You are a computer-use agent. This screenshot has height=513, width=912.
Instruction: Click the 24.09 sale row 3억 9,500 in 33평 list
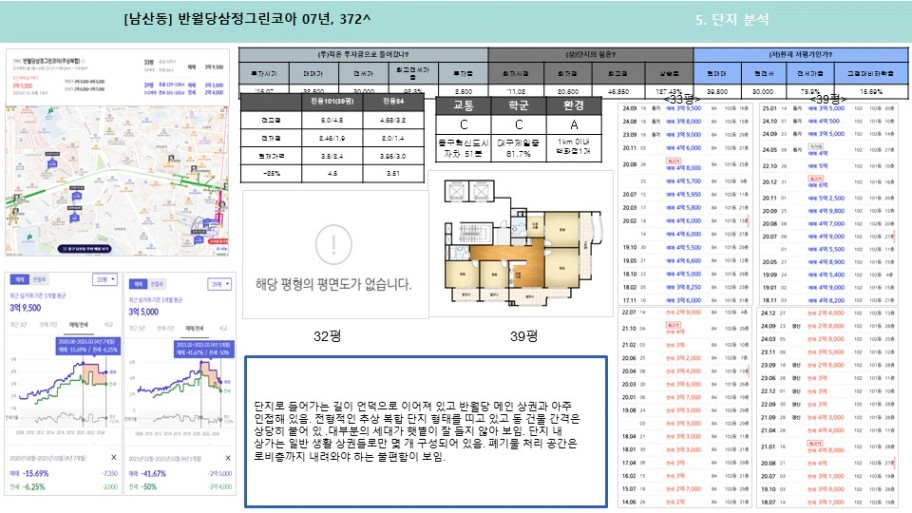click(686, 108)
